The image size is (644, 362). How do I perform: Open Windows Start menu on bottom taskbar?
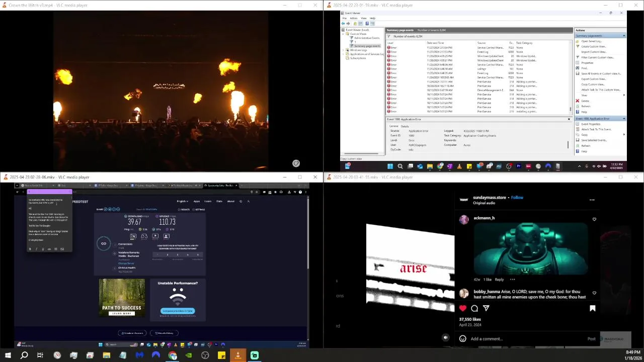click(8, 355)
